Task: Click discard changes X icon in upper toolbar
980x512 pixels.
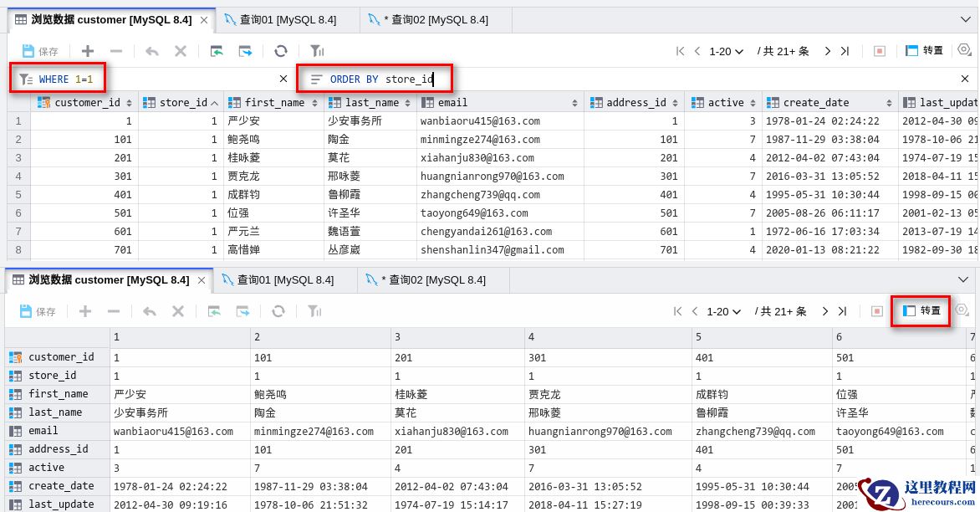Action: click(181, 51)
